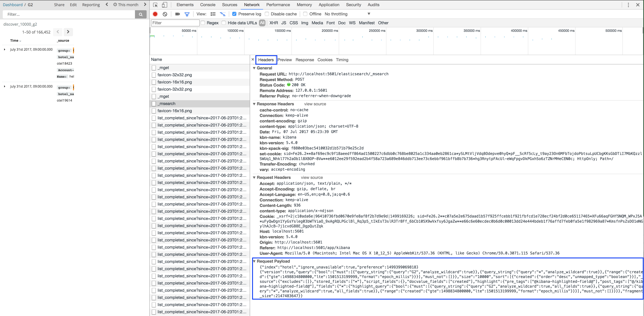Image resolution: width=644 pixels, height=316 pixels.
Task: Click the stop/clear network log icon
Action: tap(165, 14)
